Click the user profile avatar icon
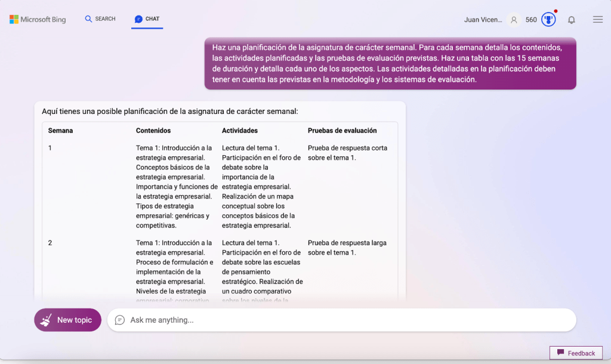The width and height of the screenshot is (611, 364). [513, 20]
